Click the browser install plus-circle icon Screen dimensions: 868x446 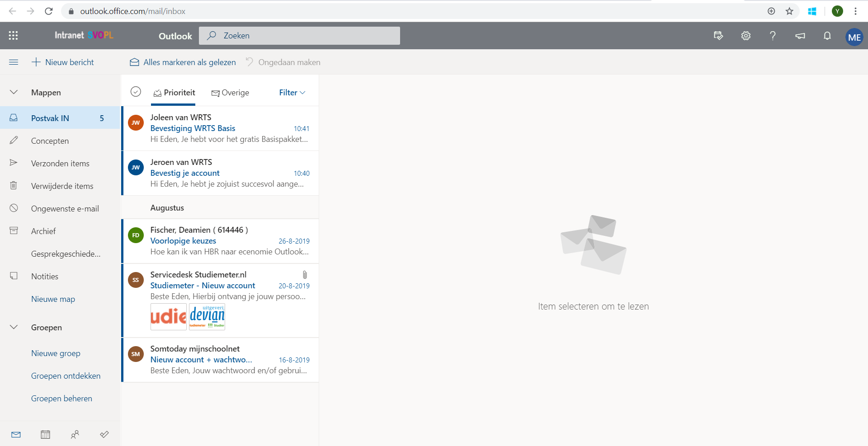(771, 11)
